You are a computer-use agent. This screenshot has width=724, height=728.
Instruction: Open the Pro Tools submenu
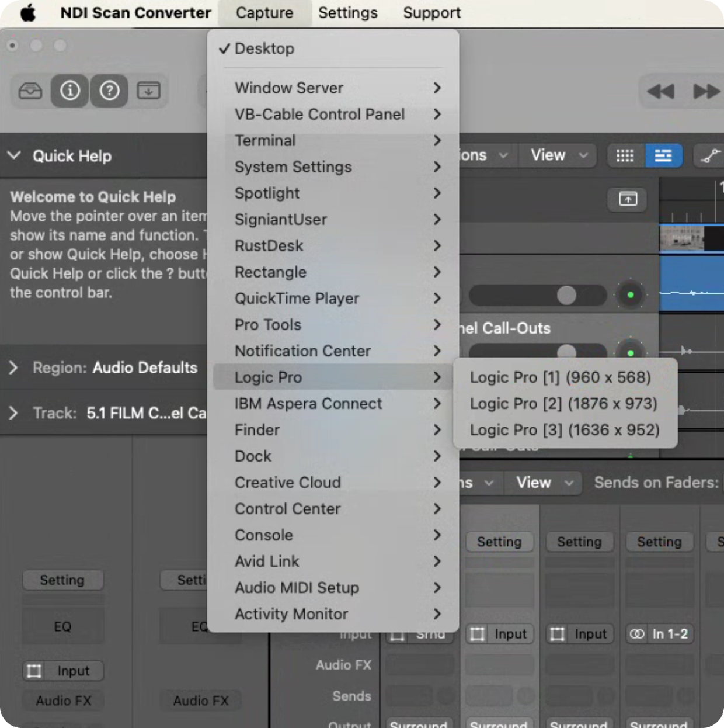click(x=333, y=324)
